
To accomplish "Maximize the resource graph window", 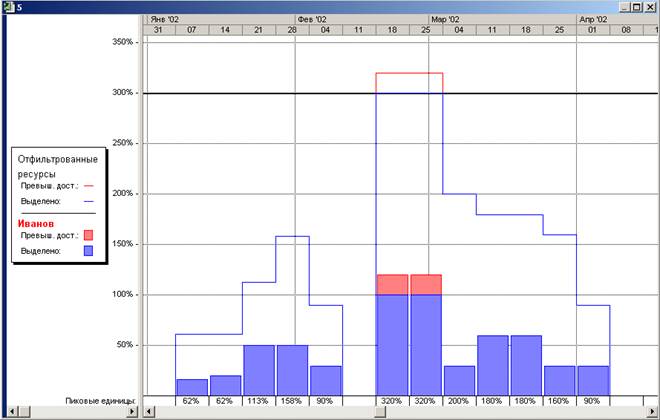I will point(637,7).
